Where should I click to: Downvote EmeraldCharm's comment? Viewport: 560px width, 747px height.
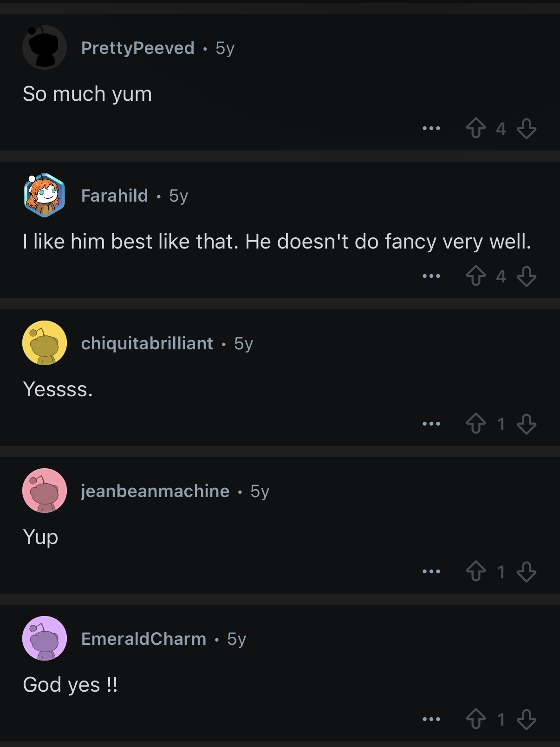[527, 719]
